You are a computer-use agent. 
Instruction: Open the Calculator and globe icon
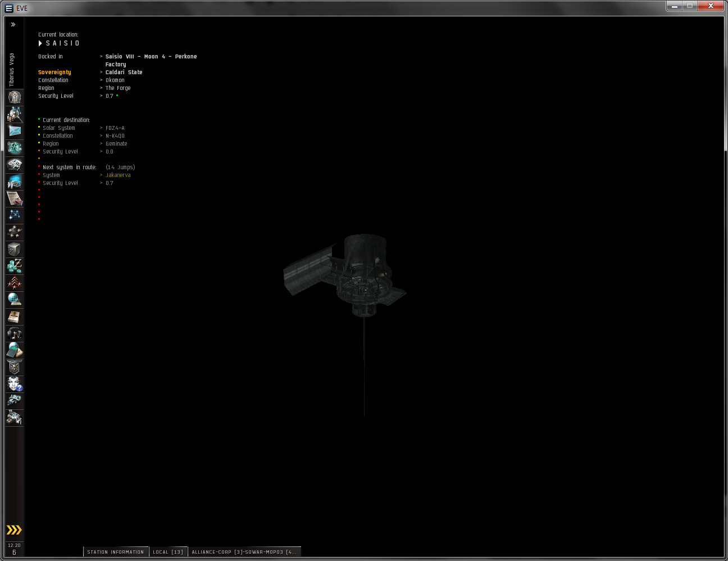tap(15, 350)
